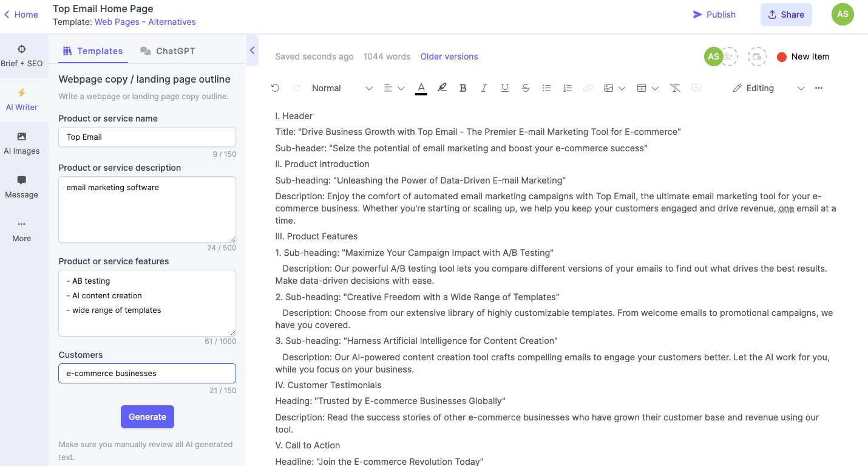Open the Normal paragraph style dropdown
The width and height of the screenshot is (868, 466).
(342, 88)
